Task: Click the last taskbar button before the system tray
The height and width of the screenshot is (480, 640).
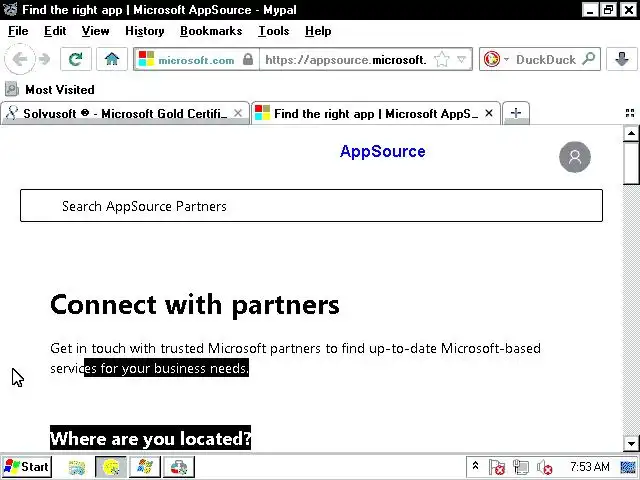Action: tap(179, 467)
